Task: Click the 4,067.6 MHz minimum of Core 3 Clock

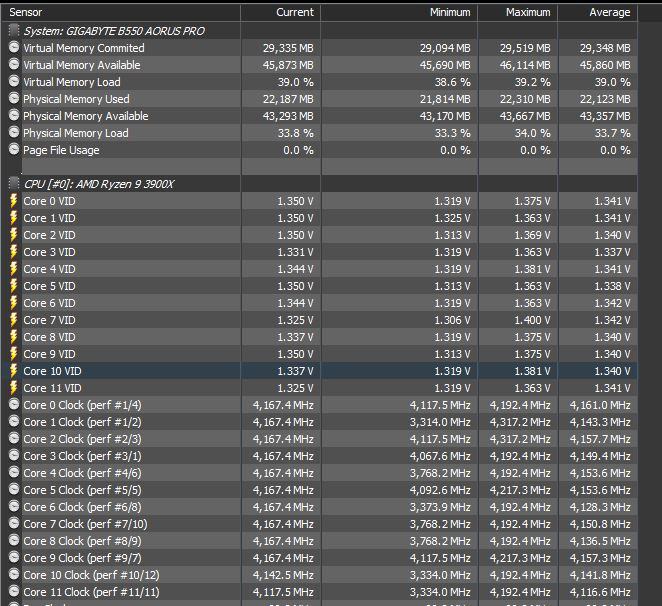Action: pyautogui.click(x=440, y=456)
